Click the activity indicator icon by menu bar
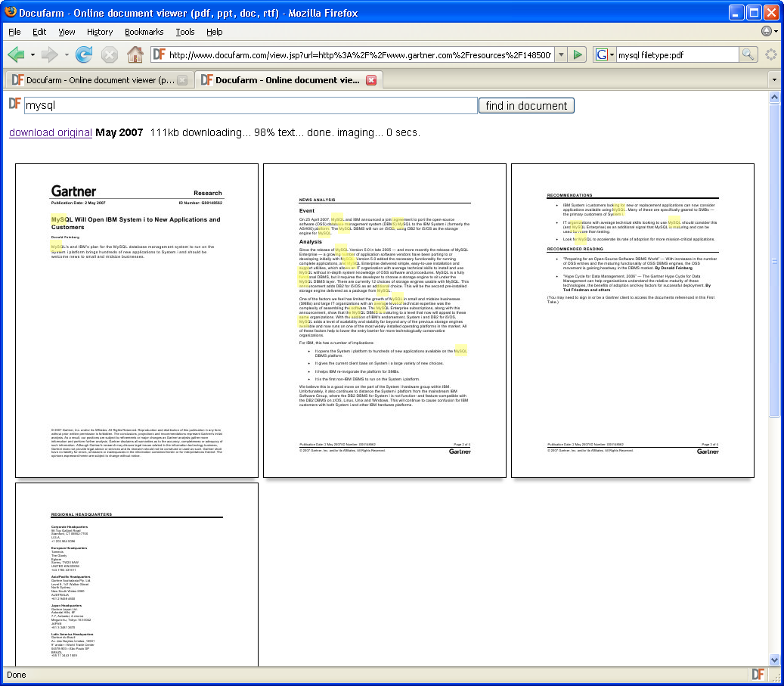 767,31
